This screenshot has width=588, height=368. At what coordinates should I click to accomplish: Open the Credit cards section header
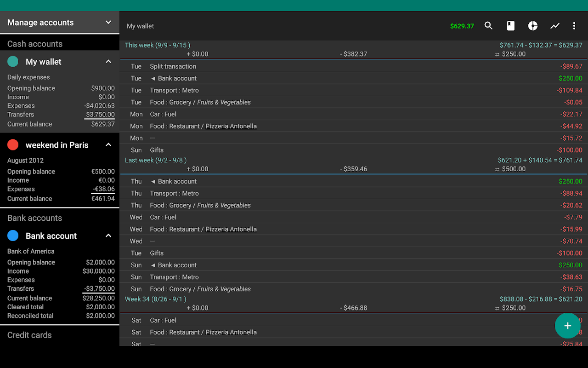tap(29, 335)
